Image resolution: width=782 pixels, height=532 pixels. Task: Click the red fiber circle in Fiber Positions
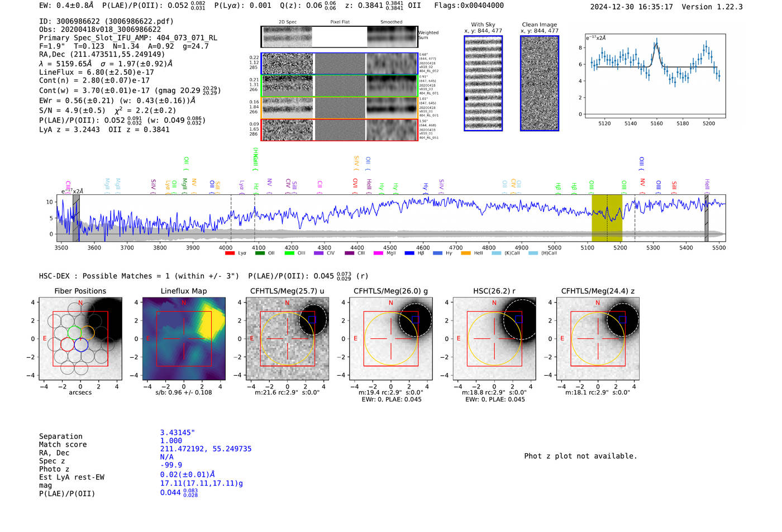[67, 344]
